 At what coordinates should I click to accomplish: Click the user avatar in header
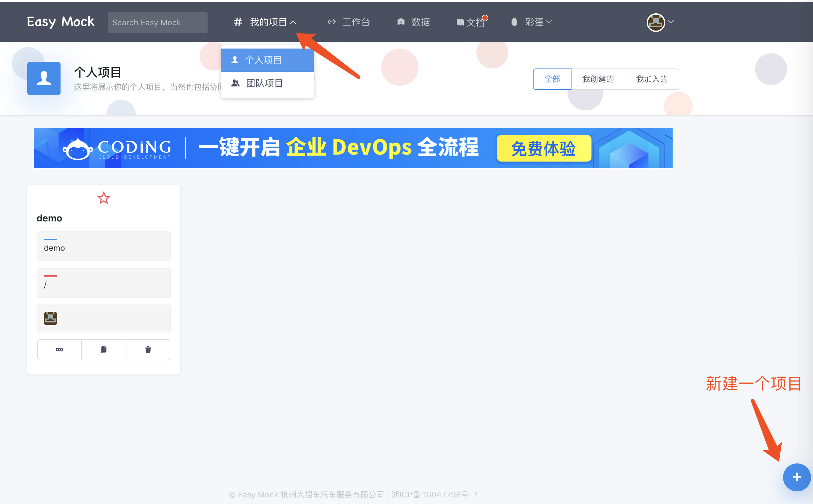pyautogui.click(x=656, y=22)
